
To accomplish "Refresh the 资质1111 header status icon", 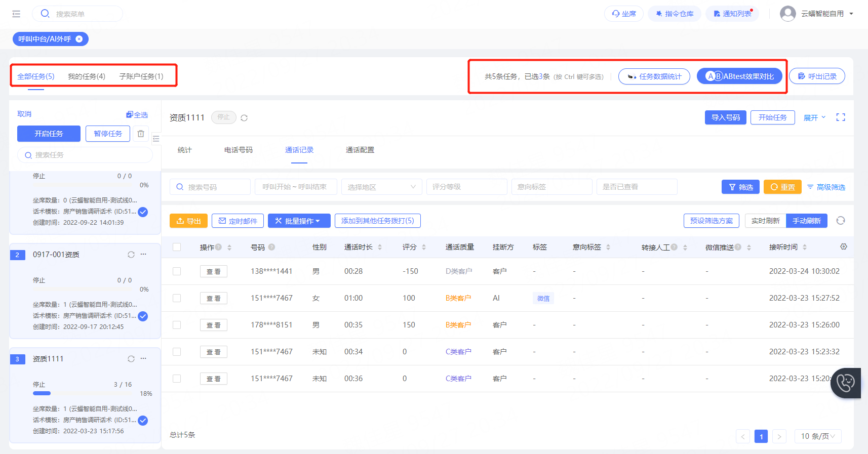I will click(244, 118).
